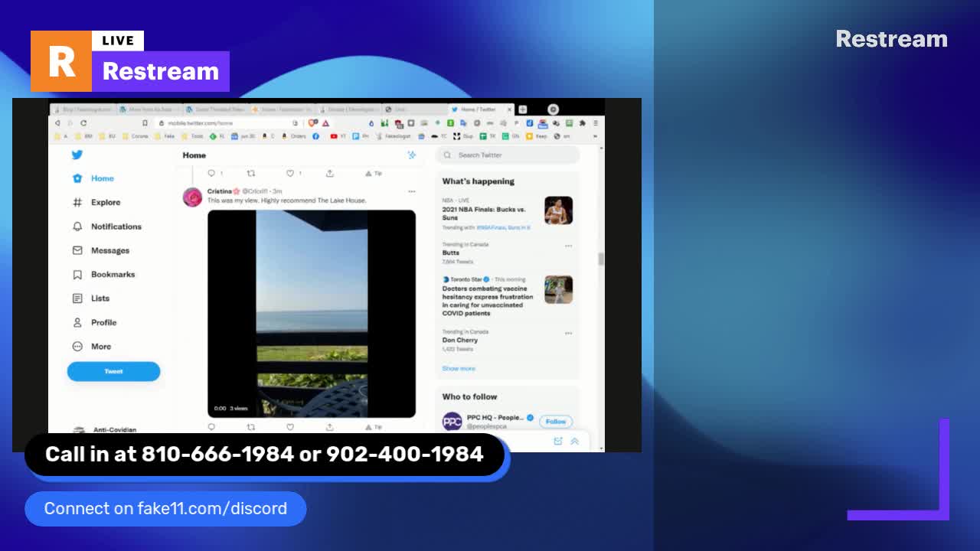Open a new browser tab
The width and height of the screenshot is (980, 551).
click(x=523, y=109)
